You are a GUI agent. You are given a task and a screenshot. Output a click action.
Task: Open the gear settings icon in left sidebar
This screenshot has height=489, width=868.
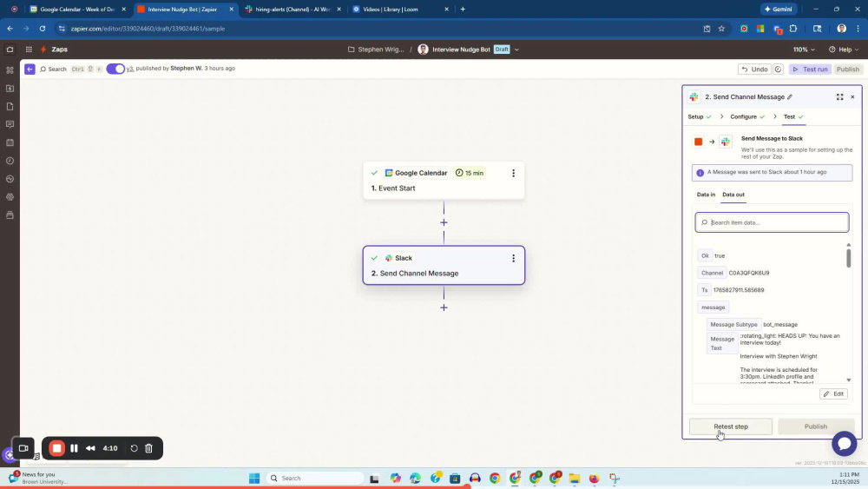[x=10, y=197]
